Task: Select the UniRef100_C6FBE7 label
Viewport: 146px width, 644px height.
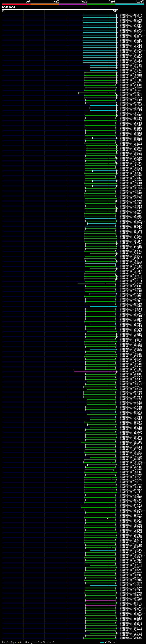Action: (131, 55)
